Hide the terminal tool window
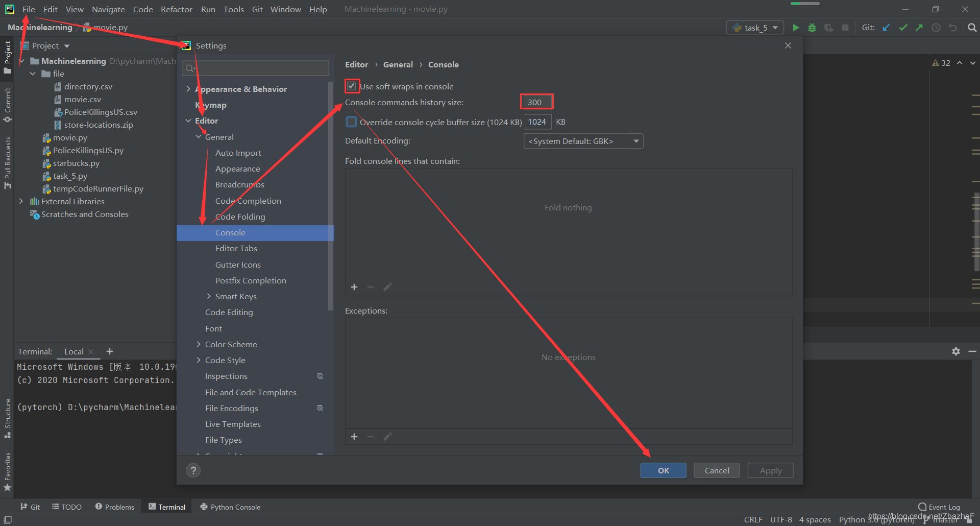This screenshot has width=980, height=526. [972, 351]
